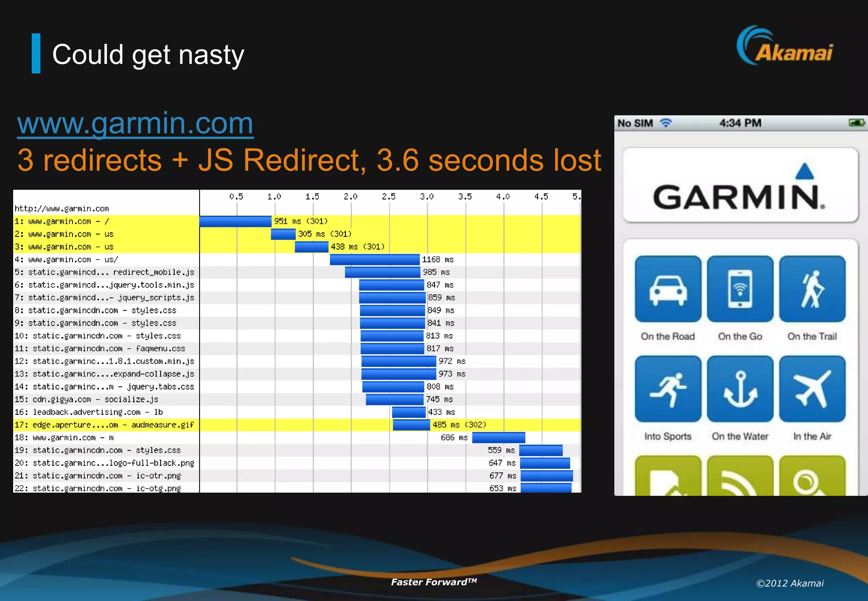Click the phone Wi-Fi status icon
868x601 pixels.
coord(666,123)
